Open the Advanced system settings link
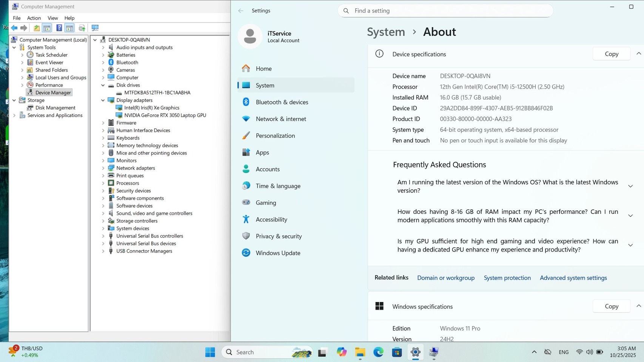Screen dimensions: 644x362 click(x=573, y=278)
